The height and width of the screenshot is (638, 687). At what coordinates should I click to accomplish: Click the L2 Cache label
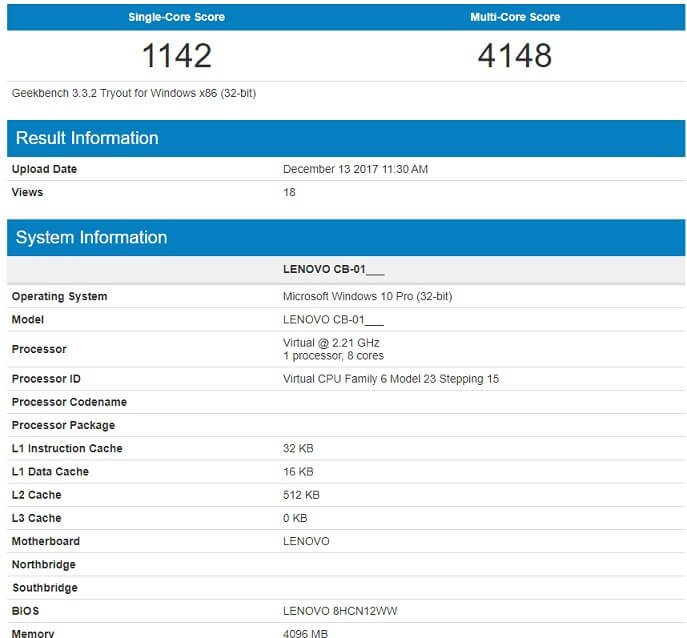click(x=36, y=495)
